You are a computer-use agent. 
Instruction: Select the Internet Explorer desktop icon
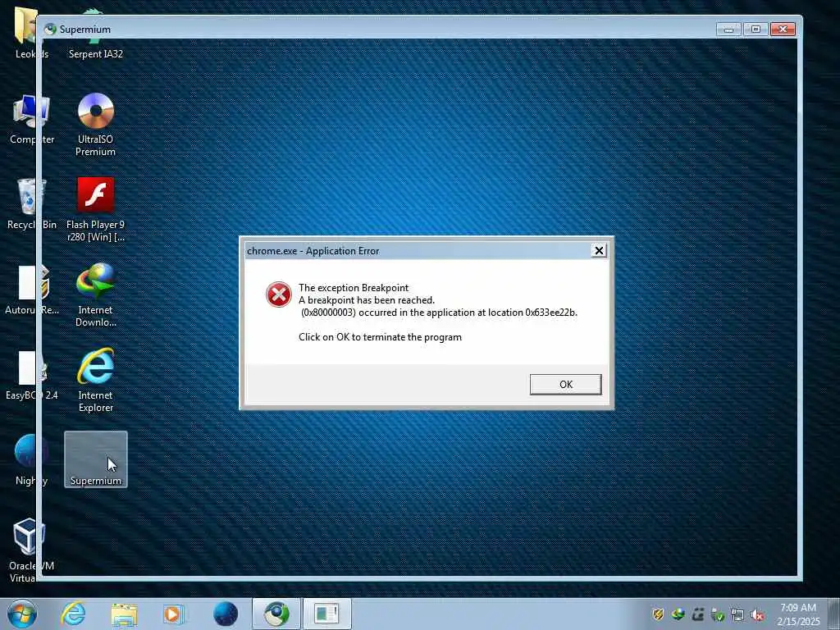point(96,380)
